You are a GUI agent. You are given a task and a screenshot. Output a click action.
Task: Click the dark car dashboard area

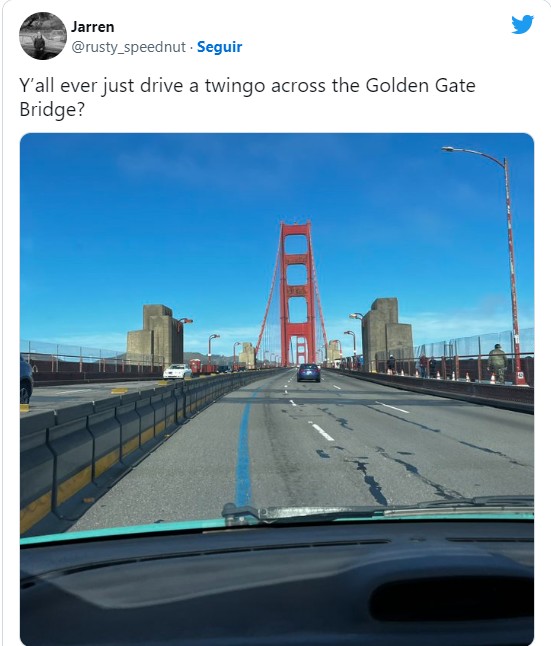tap(277, 585)
